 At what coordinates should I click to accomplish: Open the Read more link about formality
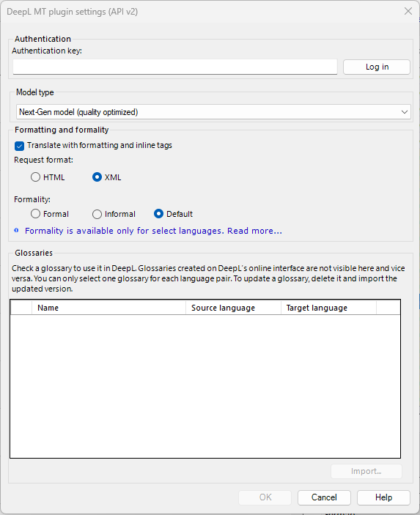pos(254,231)
